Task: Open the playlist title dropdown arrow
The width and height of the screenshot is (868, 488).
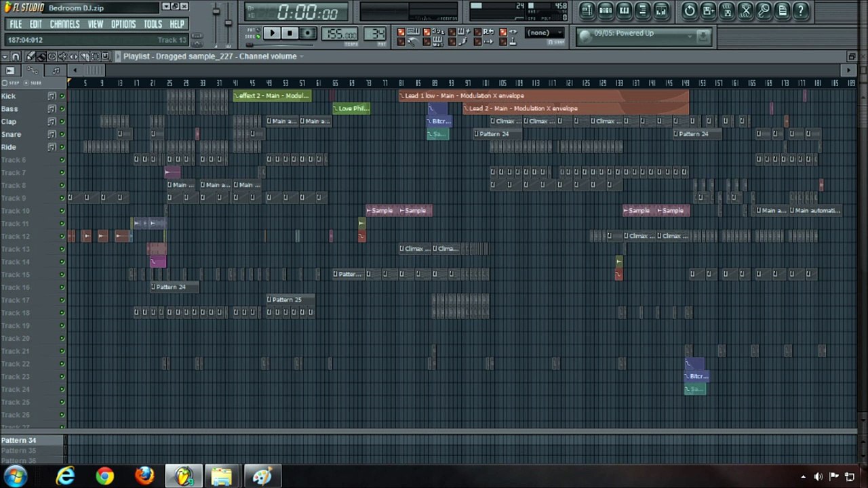Action: pos(302,56)
